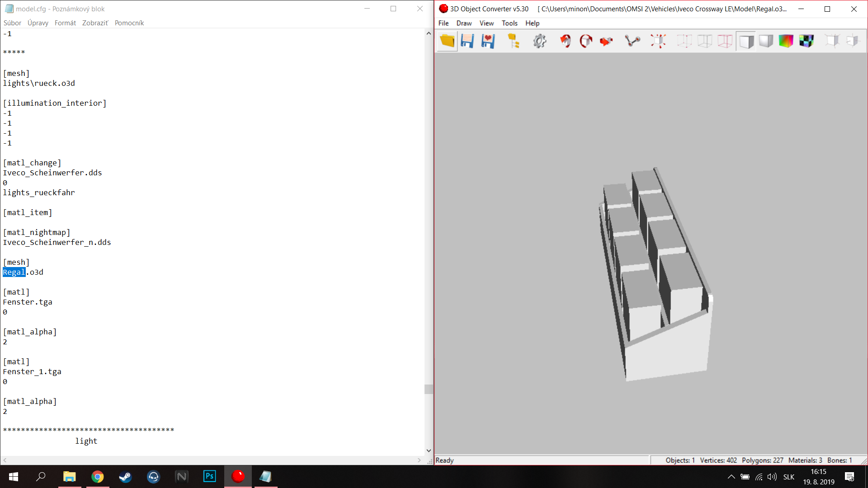The width and height of the screenshot is (868, 488).
Task: Show hidden system tray icons chevron
Action: point(731,477)
